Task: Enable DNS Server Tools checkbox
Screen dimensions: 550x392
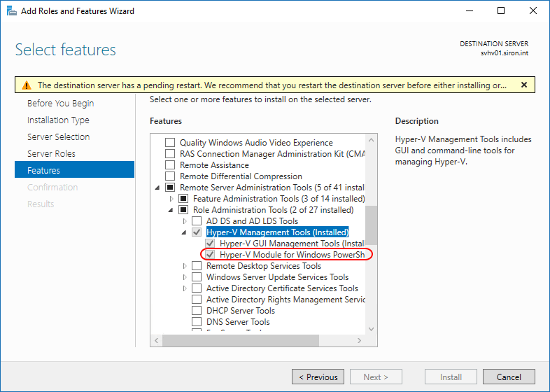Action: [x=197, y=322]
